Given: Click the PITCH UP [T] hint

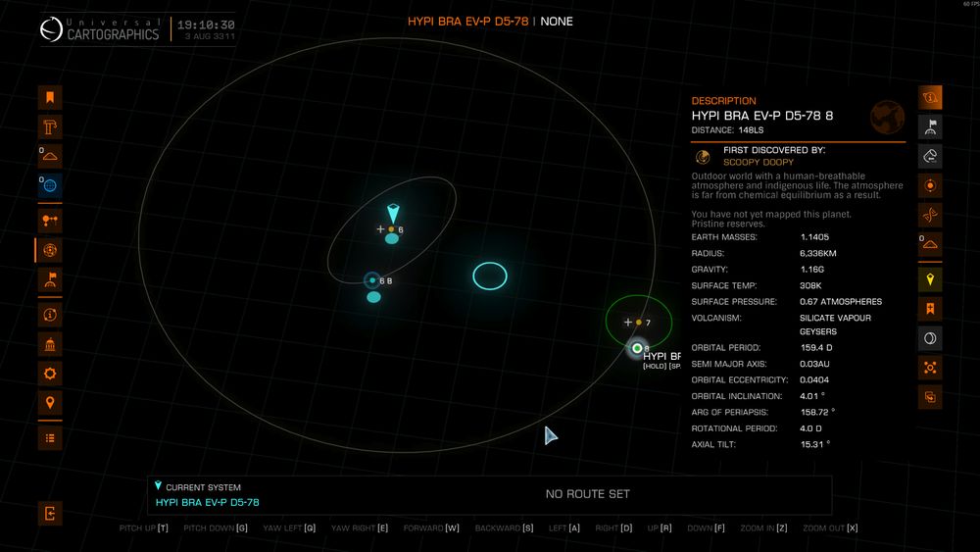Looking at the screenshot, I should [144, 528].
